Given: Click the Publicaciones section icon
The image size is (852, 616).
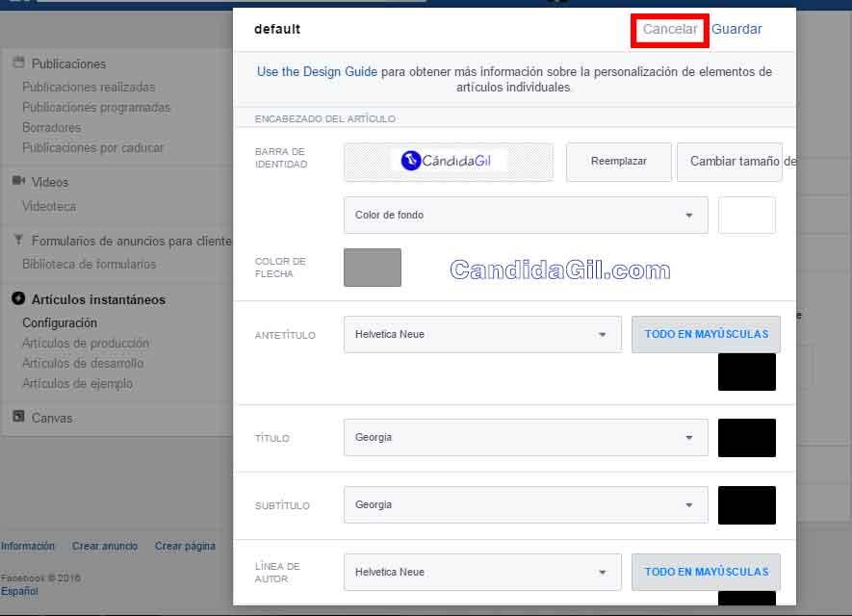Looking at the screenshot, I should (18, 64).
